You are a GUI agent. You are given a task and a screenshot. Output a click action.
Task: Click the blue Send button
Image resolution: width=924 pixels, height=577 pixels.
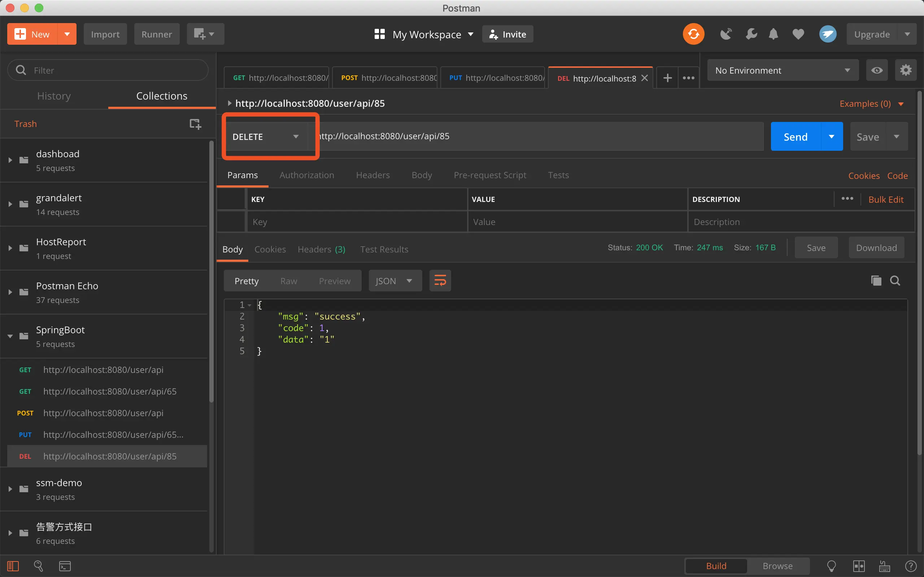point(796,137)
